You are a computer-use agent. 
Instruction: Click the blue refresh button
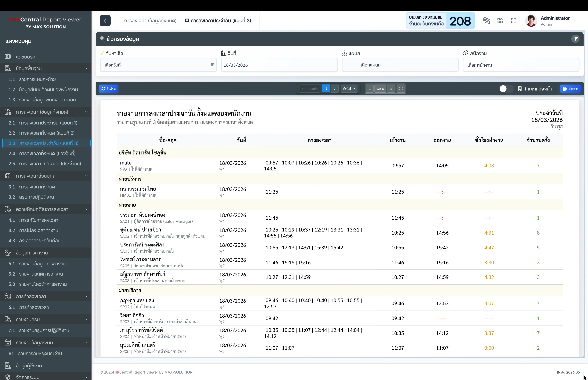109,89
